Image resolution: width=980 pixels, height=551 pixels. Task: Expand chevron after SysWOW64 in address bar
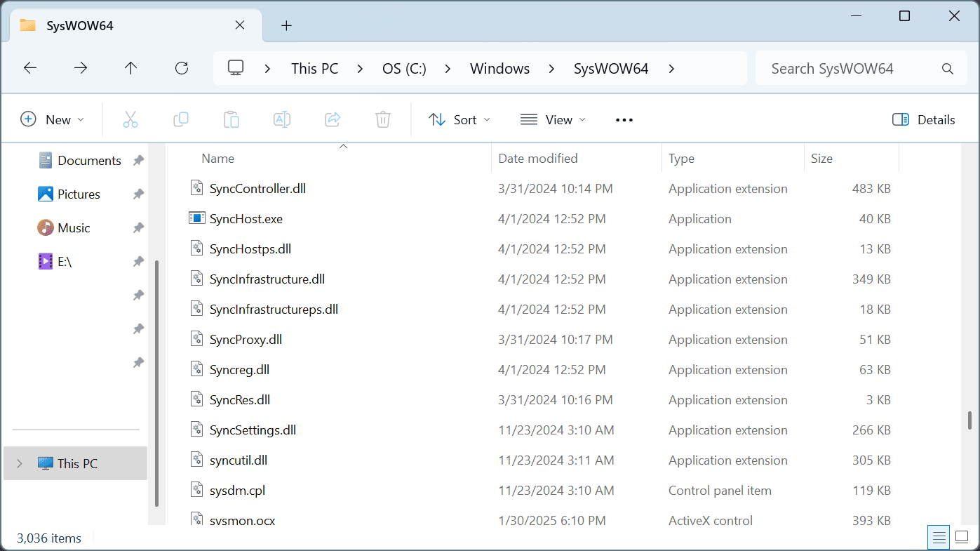coord(671,68)
